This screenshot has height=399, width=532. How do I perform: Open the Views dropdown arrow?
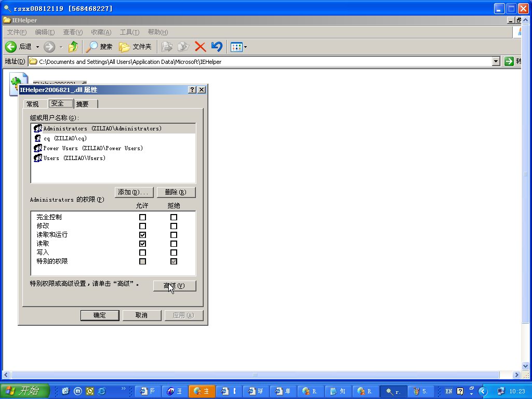point(245,47)
